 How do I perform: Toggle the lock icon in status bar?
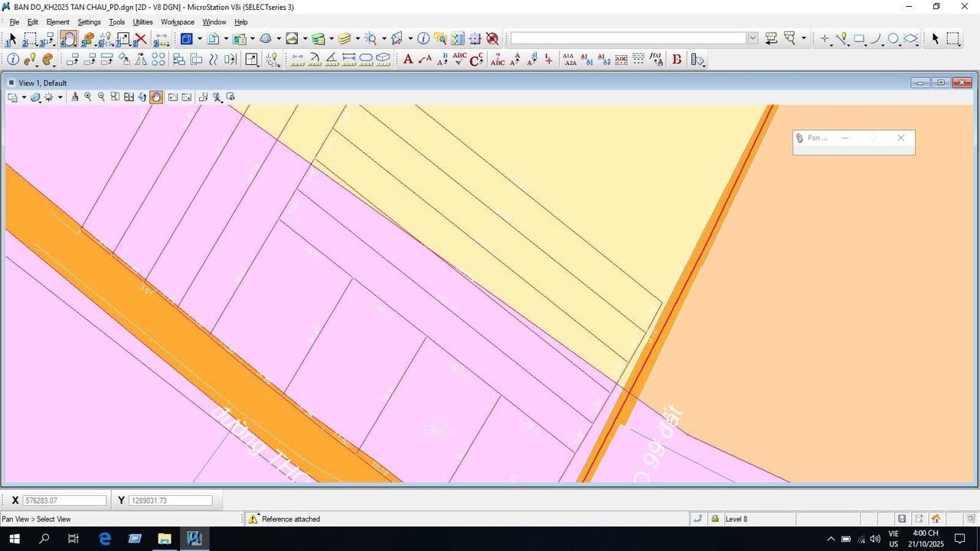coord(715,519)
